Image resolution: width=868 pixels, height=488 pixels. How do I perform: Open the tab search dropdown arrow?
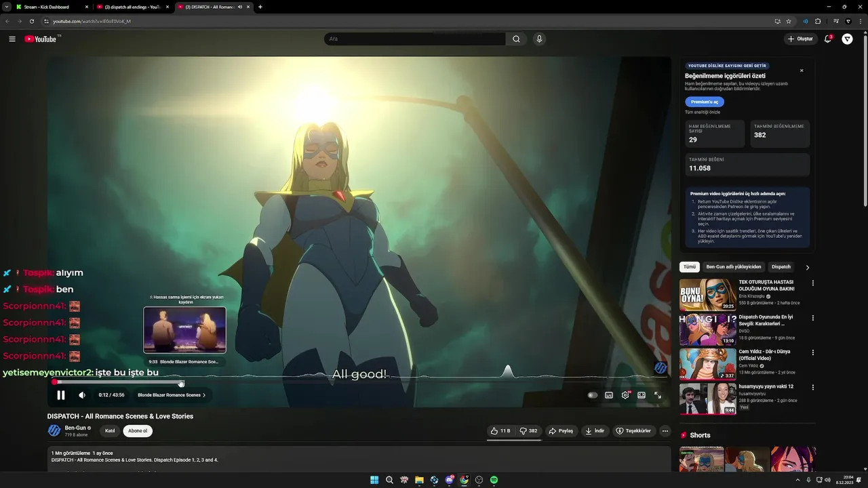coord(6,7)
